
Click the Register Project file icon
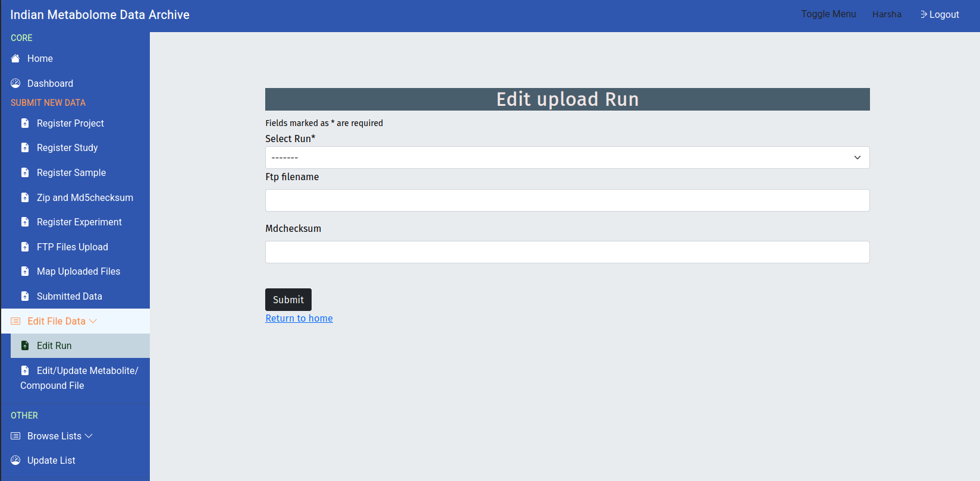coord(25,123)
